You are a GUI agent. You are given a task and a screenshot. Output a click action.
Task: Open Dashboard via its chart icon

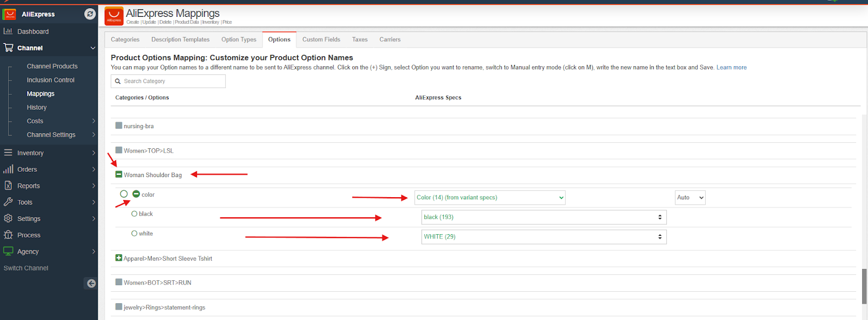8,31
